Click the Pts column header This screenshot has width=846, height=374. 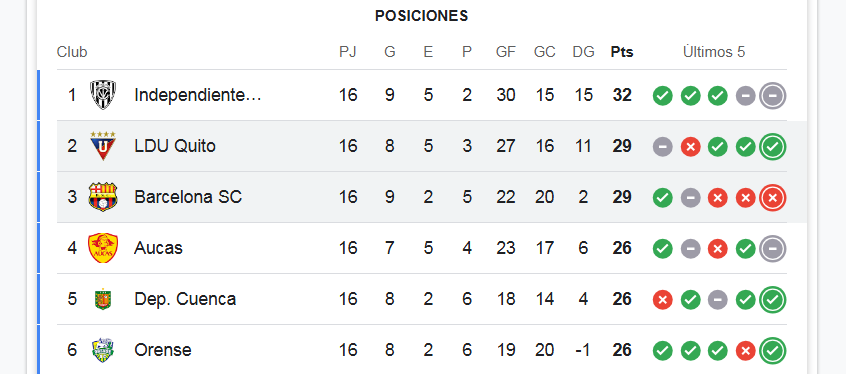(622, 52)
